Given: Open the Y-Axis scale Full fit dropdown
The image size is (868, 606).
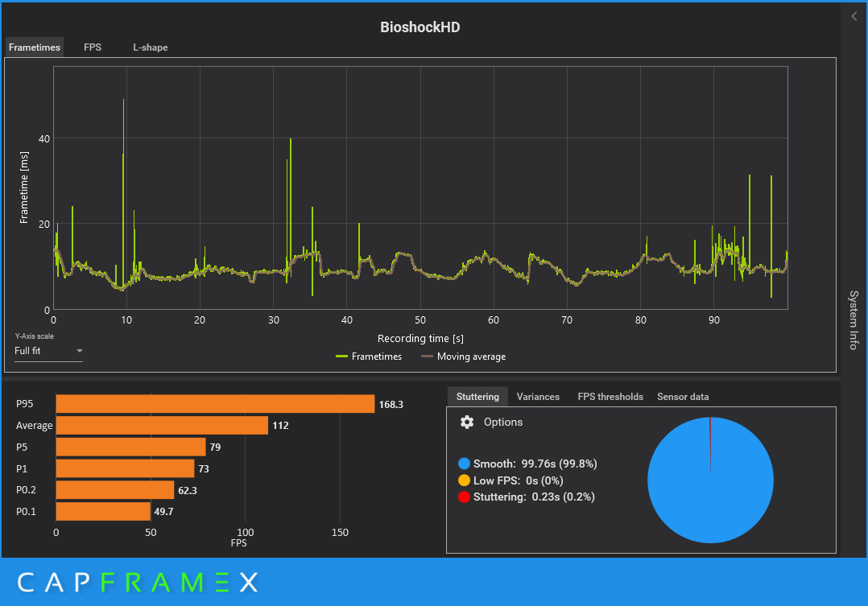Looking at the screenshot, I should click(48, 351).
